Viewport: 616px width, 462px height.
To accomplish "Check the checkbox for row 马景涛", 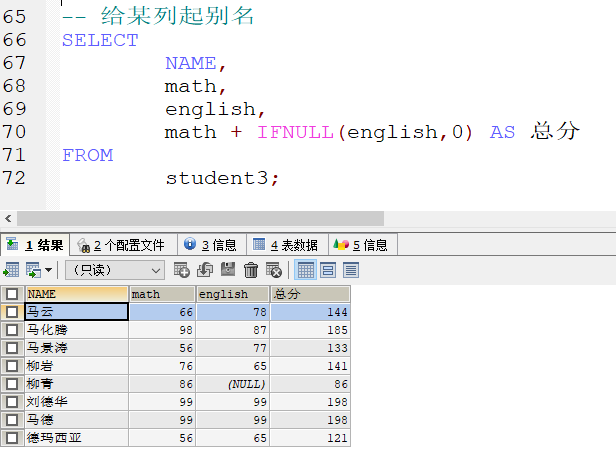I will click(12, 348).
